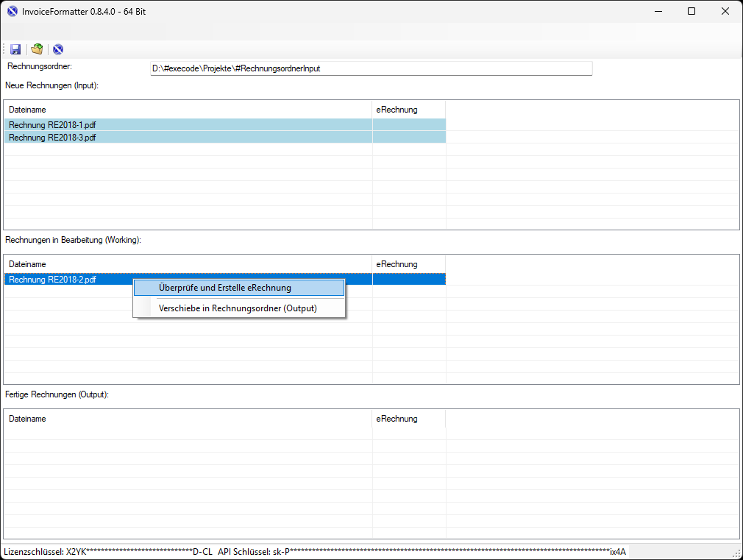This screenshot has height=560, width=743.
Task: Maximize the InvoiceFormatter window
Action: pos(692,11)
